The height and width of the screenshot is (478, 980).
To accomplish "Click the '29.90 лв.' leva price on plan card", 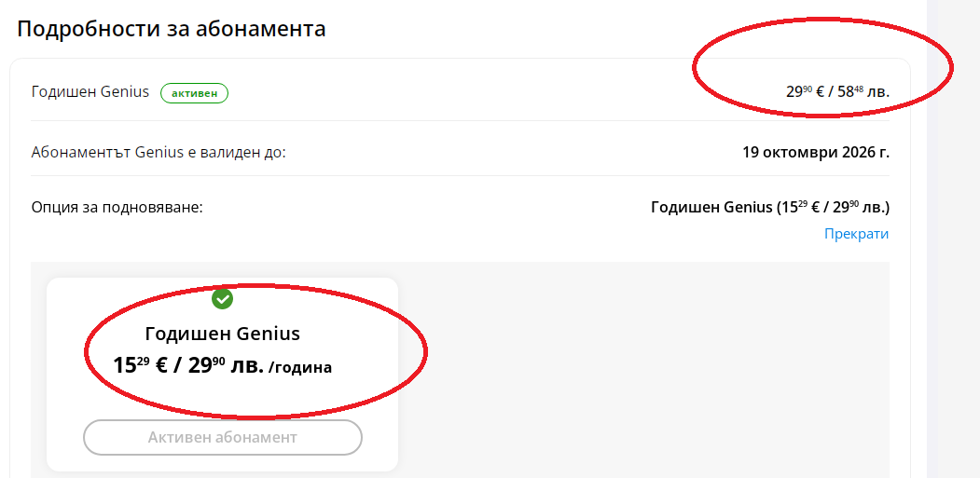I will click(x=225, y=365).
